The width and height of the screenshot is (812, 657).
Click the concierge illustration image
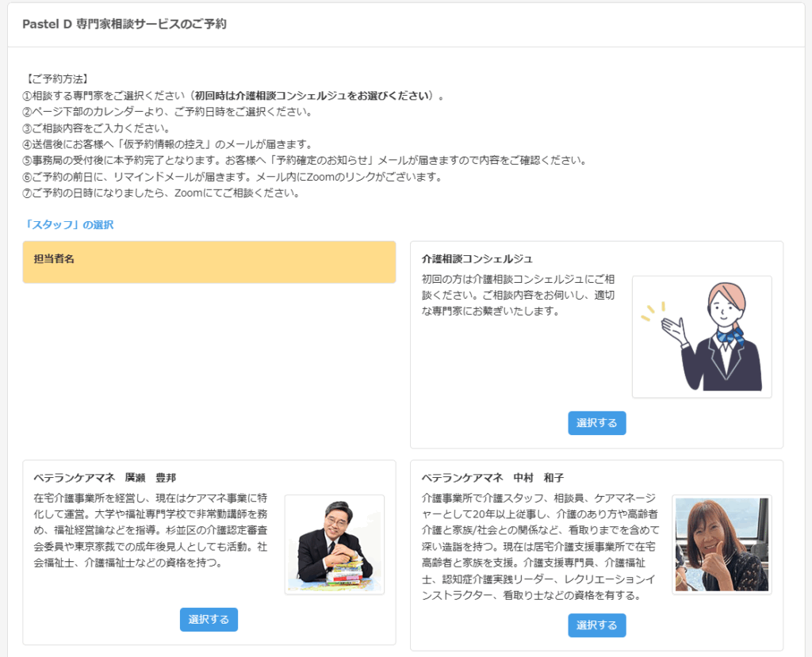(x=701, y=337)
